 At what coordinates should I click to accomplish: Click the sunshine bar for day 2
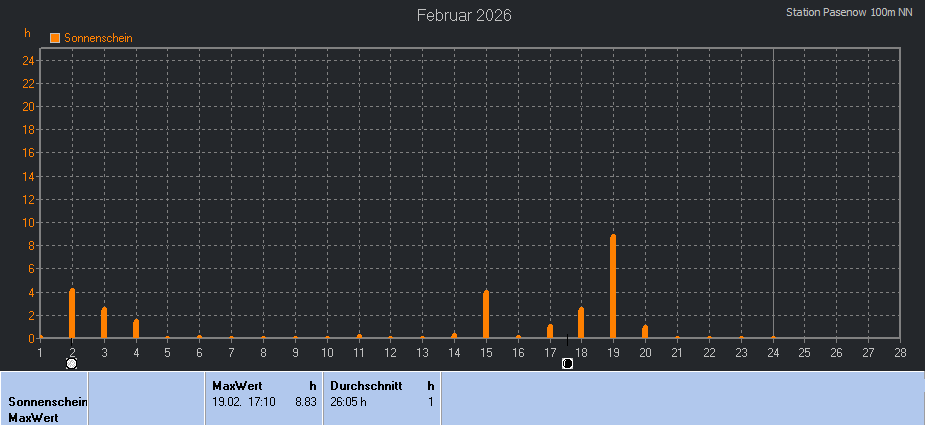coord(72,313)
